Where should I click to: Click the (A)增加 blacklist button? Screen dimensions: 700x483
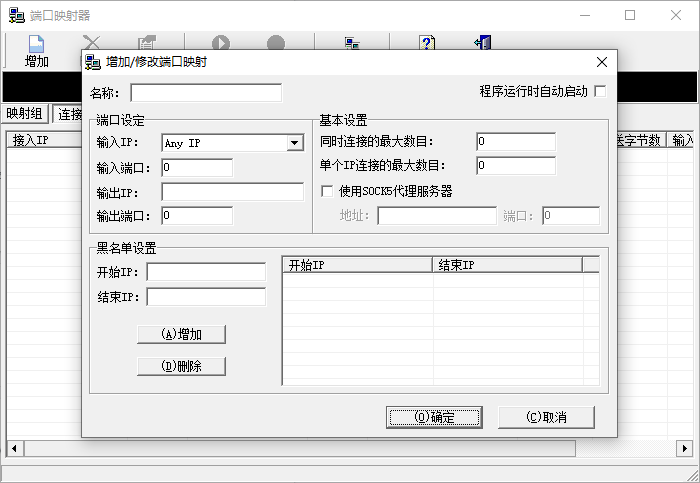coord(181,334)
